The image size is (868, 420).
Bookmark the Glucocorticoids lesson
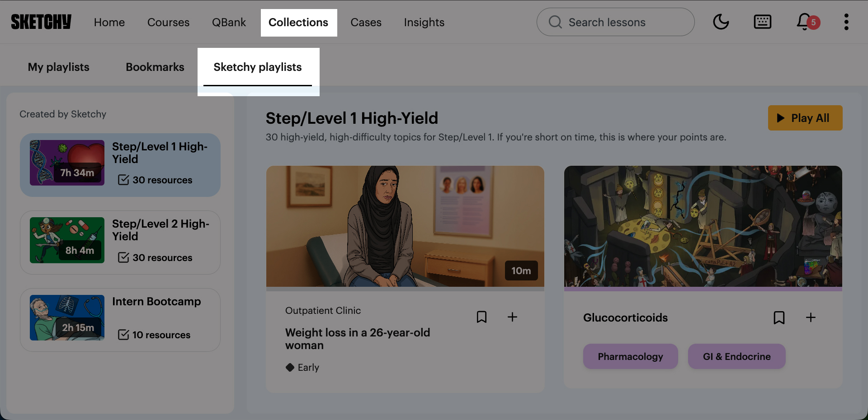click(x=779, y=317)
